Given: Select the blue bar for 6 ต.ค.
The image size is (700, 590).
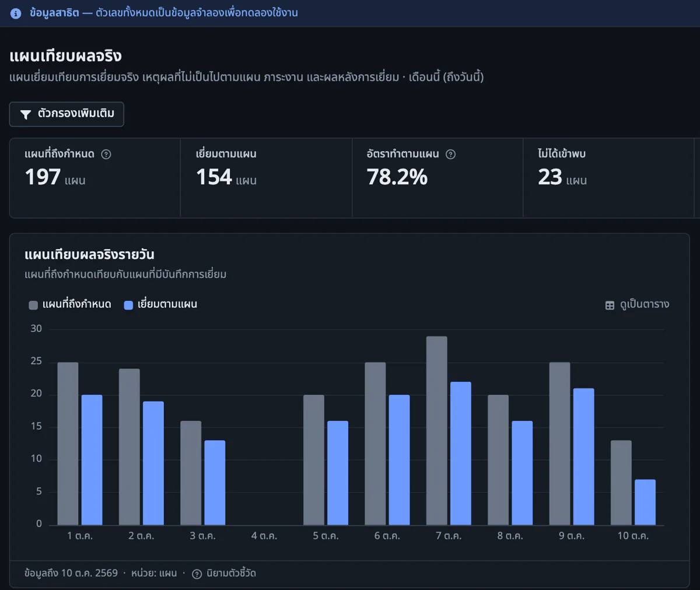Looking at the screenshot, I should [399, 460].
